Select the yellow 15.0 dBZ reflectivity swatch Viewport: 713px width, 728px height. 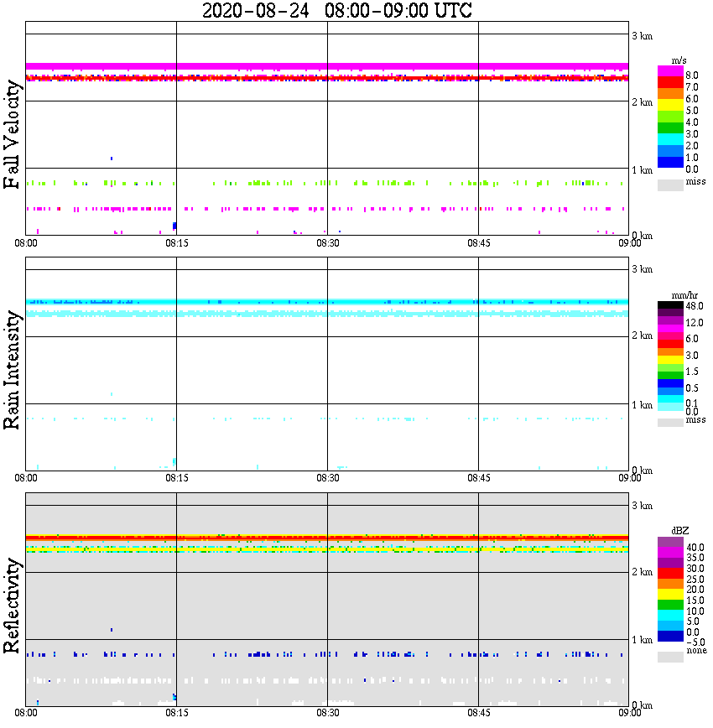(670, 595)
